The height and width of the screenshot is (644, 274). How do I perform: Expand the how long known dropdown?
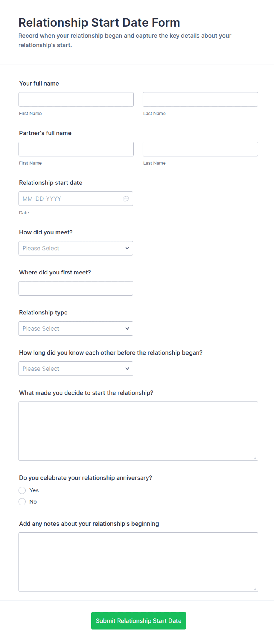click(76, 369)
